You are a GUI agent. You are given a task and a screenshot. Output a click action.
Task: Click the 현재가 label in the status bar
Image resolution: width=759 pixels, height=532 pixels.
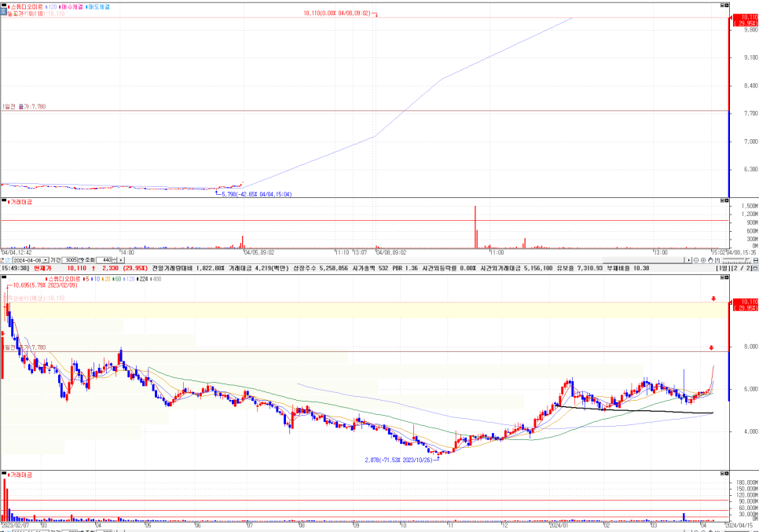[42, 268]
